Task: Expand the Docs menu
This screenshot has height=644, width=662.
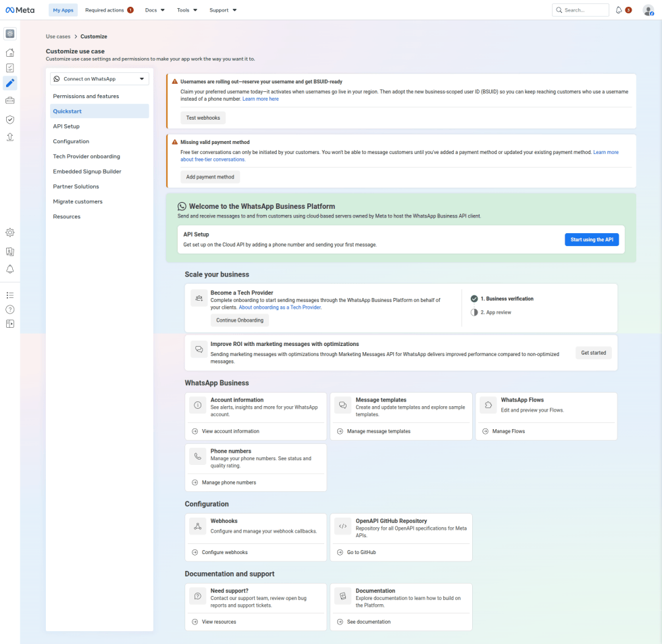Action: pyautogui.click(x=155, y=10)
